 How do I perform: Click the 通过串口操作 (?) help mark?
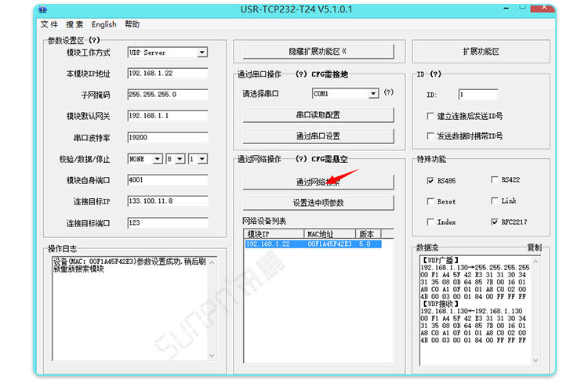click(x=301, y=74)
